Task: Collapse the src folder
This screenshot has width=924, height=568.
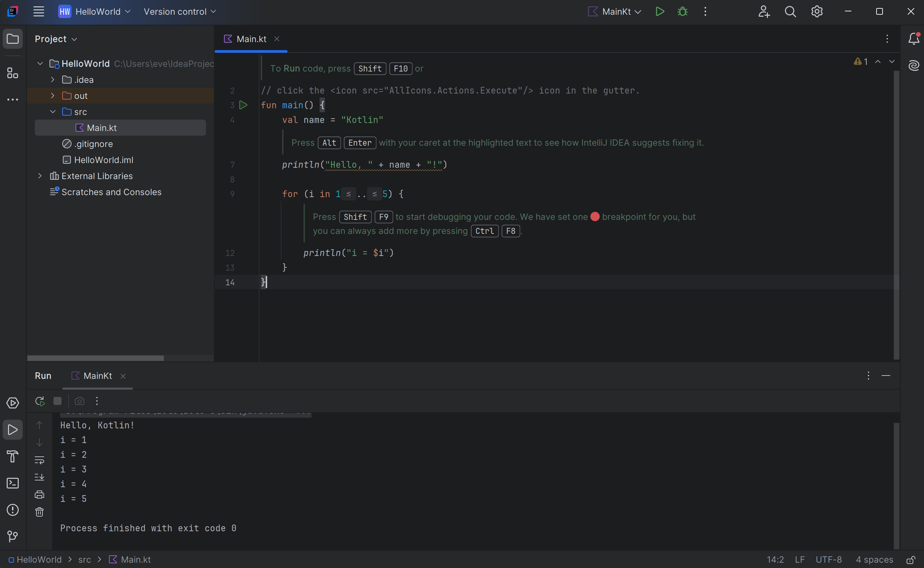Action: (52, 112)
